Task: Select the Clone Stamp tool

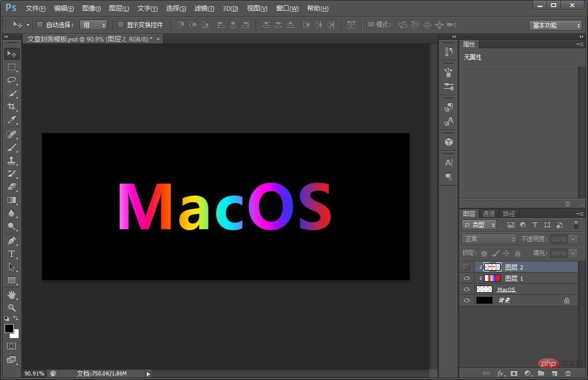Action: point(12,160)
